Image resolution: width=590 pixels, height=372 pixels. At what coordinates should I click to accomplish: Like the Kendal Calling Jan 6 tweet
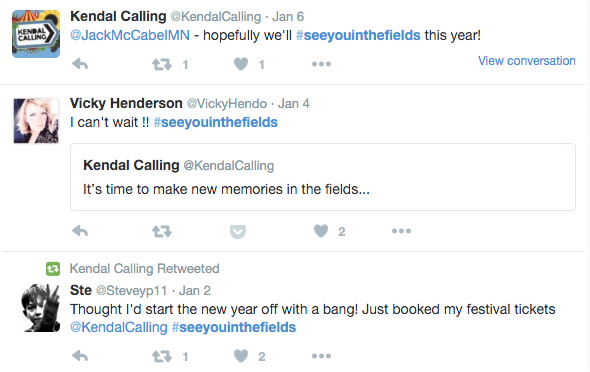(x=241, y=64)
